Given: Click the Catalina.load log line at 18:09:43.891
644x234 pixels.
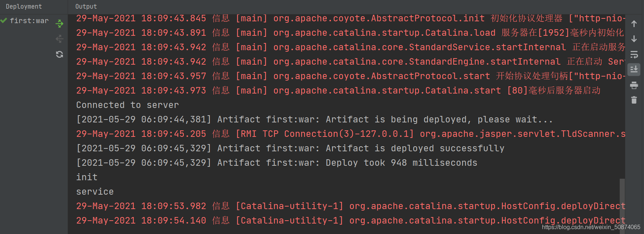Looking at the screenshot, I should pyautogui.click(x=351, y=33).
